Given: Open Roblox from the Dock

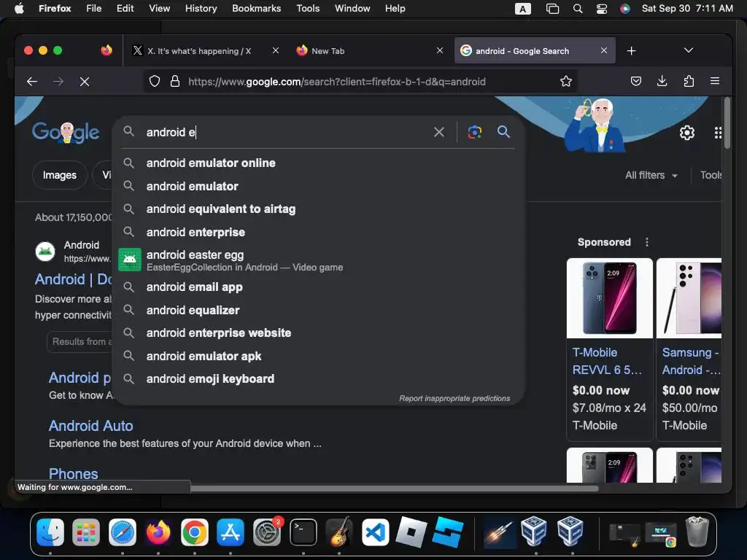Looking at the screenshot, I should [x=411, y=532].
